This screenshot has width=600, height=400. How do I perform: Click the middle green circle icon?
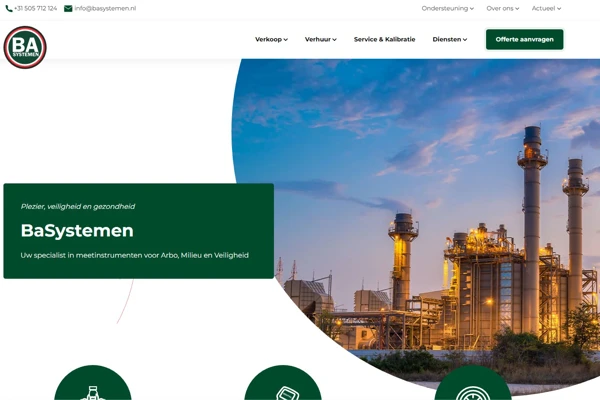[x=283, y=386]
